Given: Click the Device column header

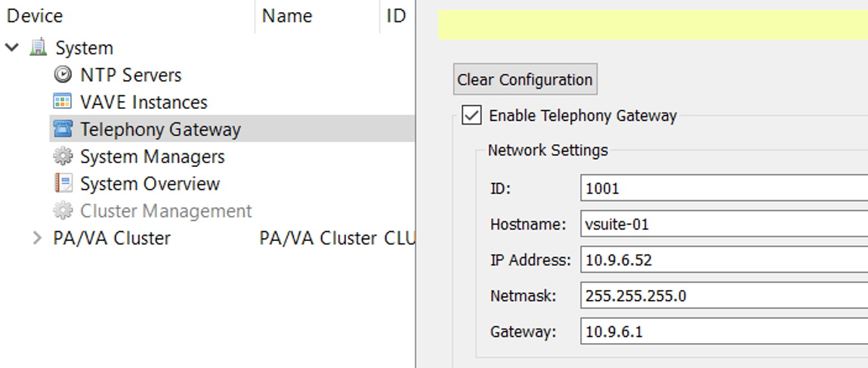Looking at the screenshot, I should pyautogui.click(x=35, y=16).
